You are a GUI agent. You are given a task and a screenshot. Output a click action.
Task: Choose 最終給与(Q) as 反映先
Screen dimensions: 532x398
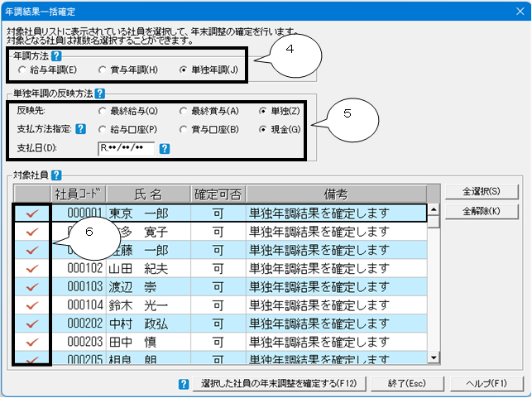click(128, 111)
